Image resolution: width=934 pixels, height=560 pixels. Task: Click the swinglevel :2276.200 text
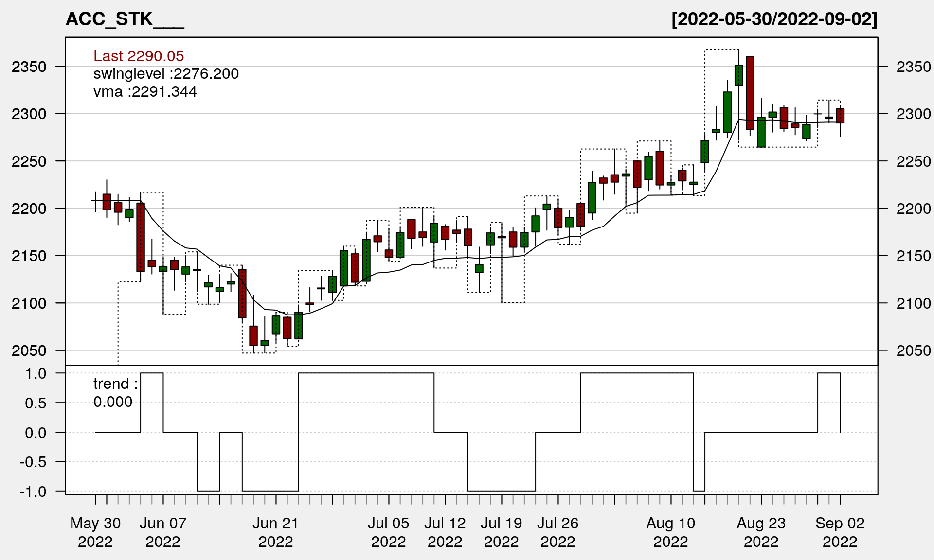(166, 74)
